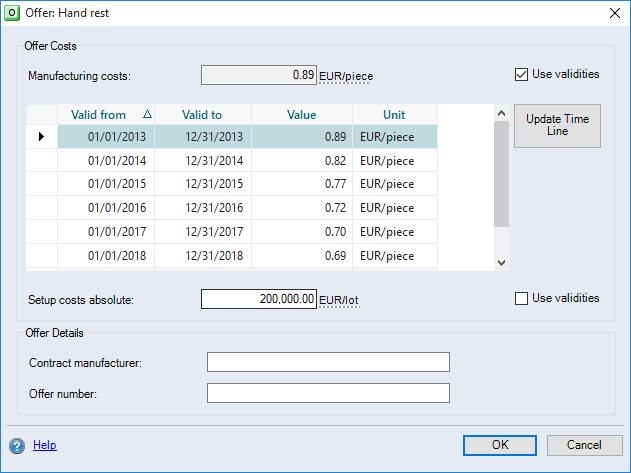Image resolution: width=631 pixels, height=473 pixels.
Task: Close the Offer: Hand rest dialog
Action: pyautogui.click(x=613, y=12)
